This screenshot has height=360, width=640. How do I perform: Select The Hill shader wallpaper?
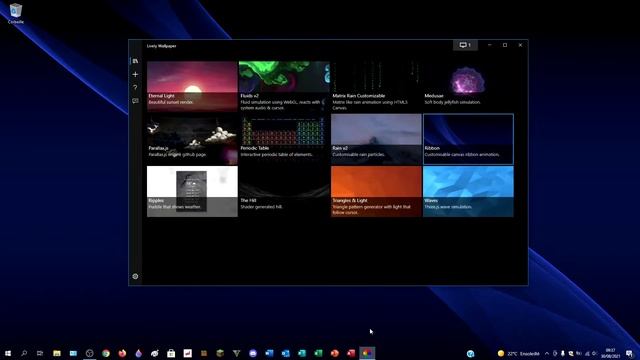(x=284, y=191)
